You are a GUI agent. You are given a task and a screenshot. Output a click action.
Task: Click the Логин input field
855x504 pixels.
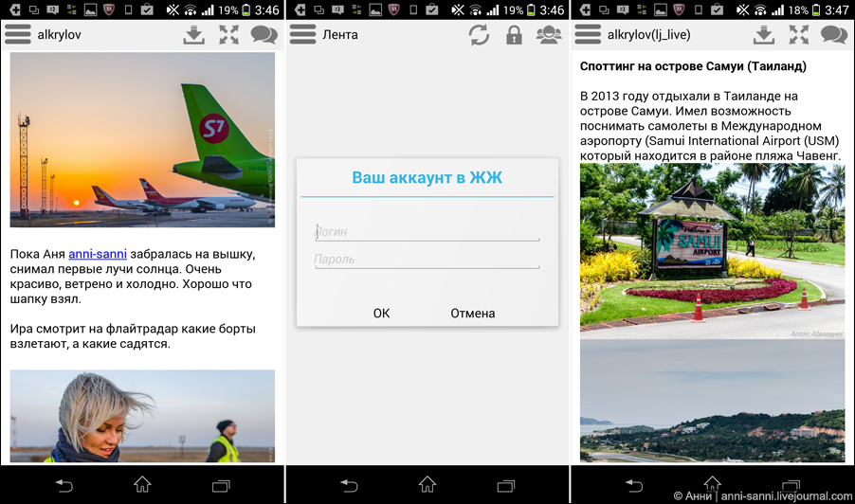click(x=427, y=231)
